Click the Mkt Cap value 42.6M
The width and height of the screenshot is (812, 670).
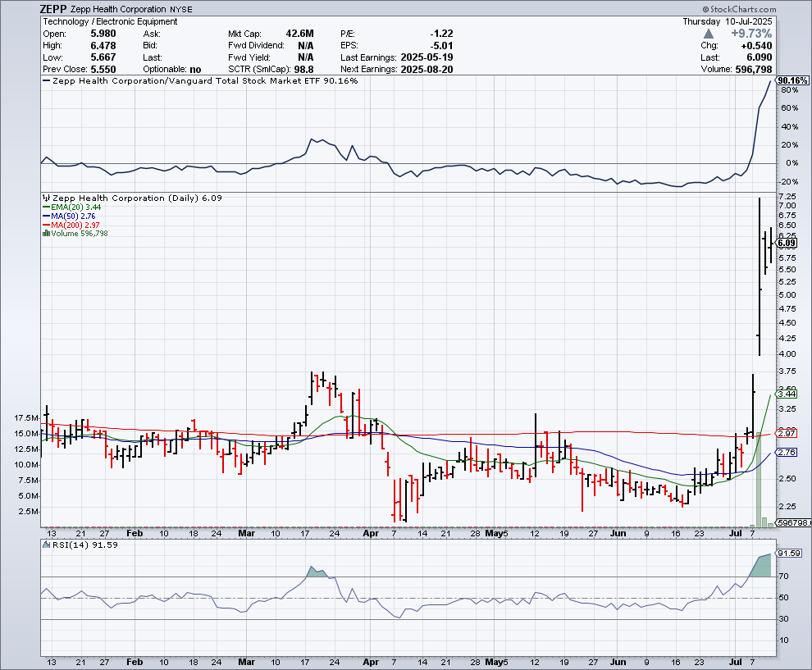click(299, 34)
